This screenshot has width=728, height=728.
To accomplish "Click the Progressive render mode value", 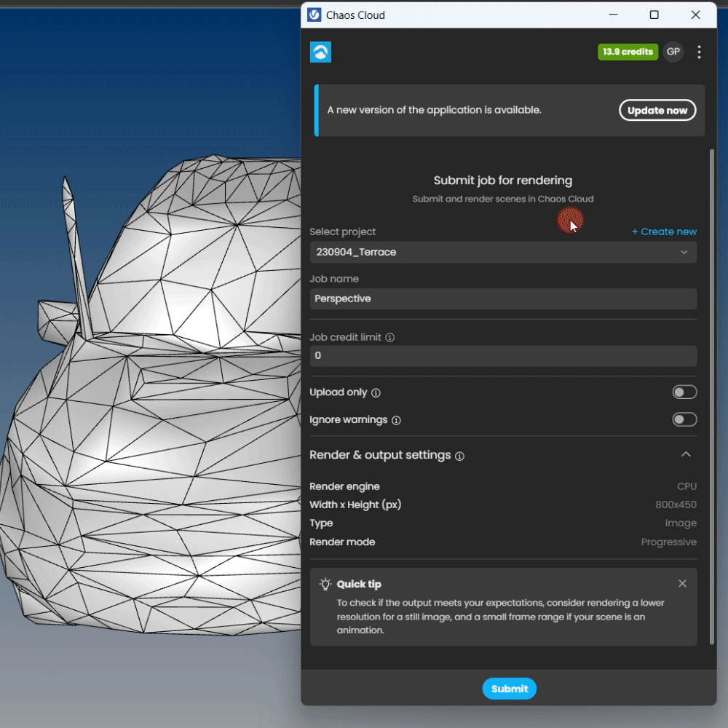I will [668, 542].
